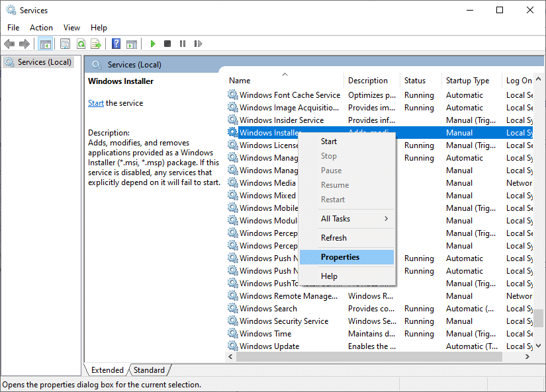Select Windows Image Acquisitio... row
This screenshot has height=392, width=546.
(x=380, y=108)
